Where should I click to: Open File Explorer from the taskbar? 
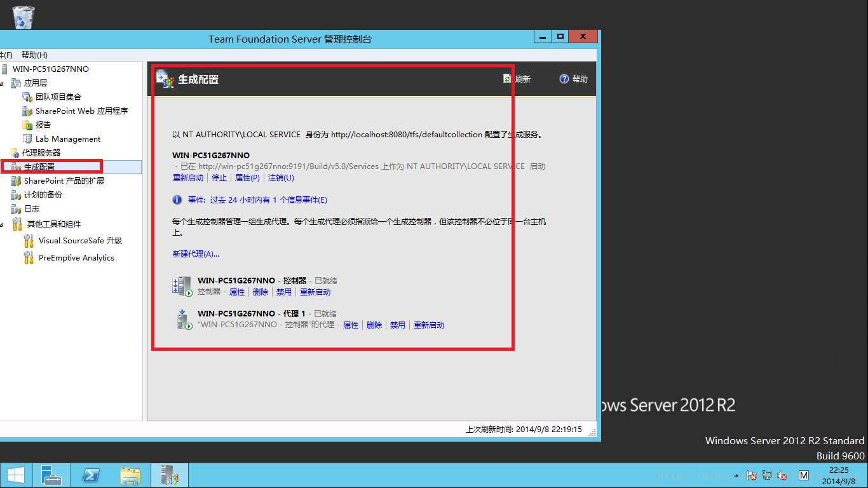pyautogui.click(x=130, y=475)
